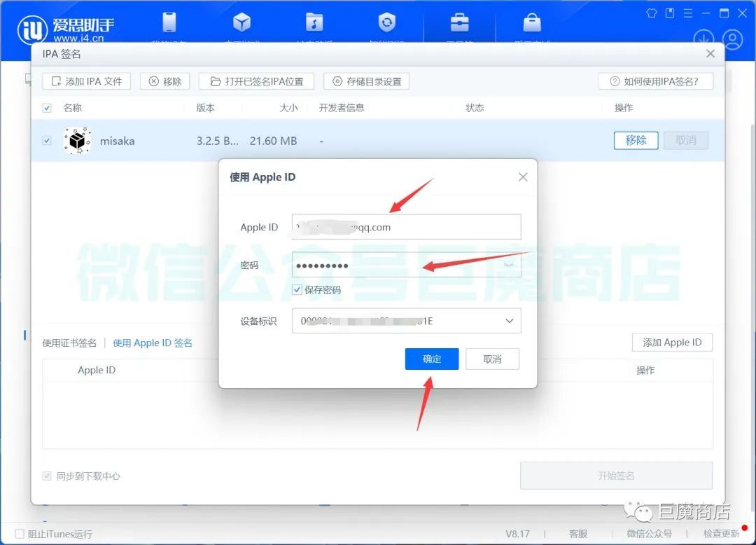Close the 使用 Apple ID dialog
The image size is (756, 545).
coord(523,177)
